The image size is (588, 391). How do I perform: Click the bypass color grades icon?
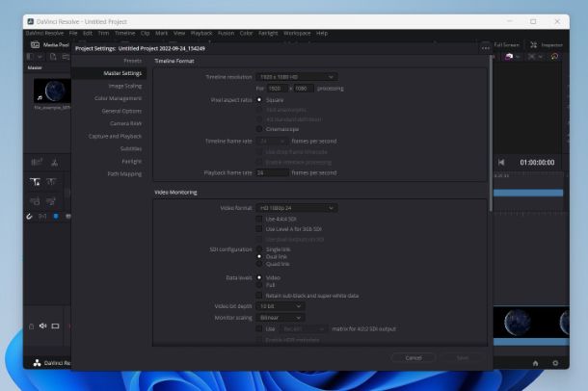509,57
